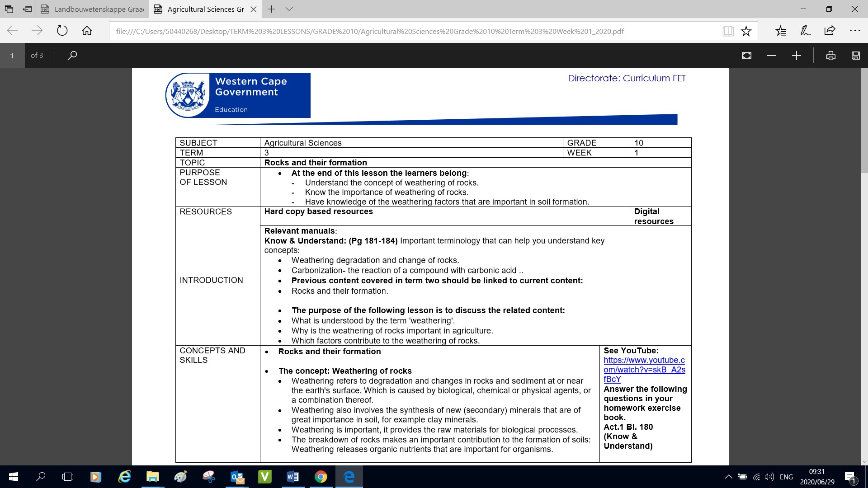Open File Explorer from taskbar
The height and width of the screenshot is (488, 868).
[x=152, y=477]
